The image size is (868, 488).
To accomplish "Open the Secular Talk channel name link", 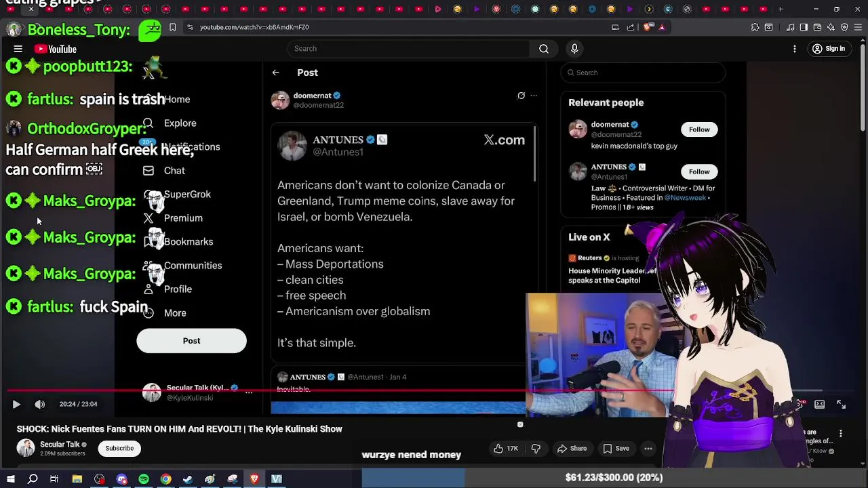I will [60, 445].
